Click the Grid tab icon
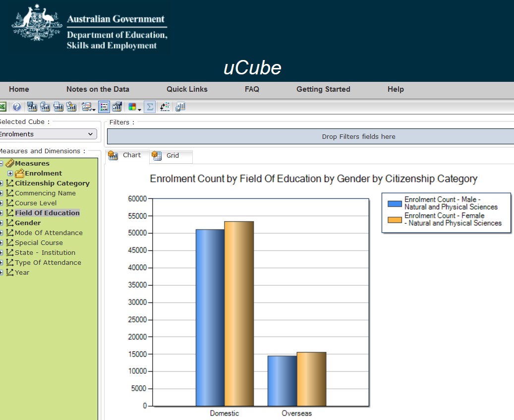The width and height of the screenshot is (514, 420). click(x=157, y=156)
